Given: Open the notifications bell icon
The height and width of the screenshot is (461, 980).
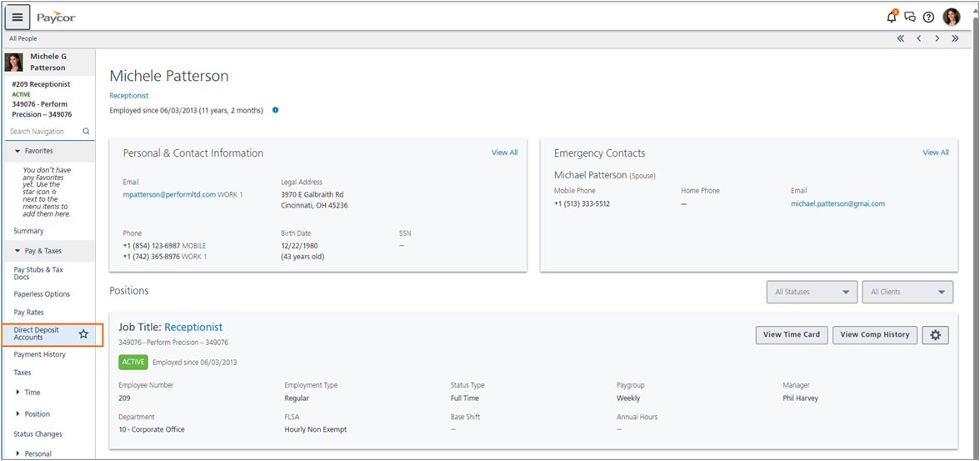Looking at the screenshot, I should point(892,17).
